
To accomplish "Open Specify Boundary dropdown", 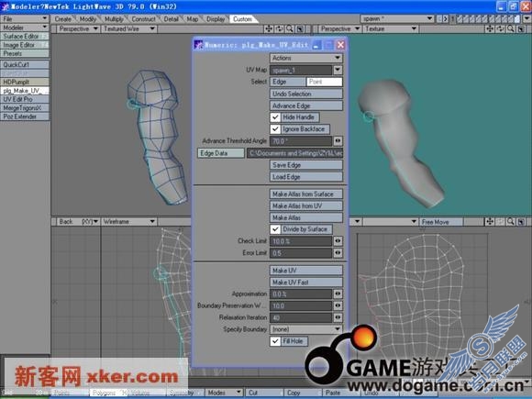I will 306,329.
